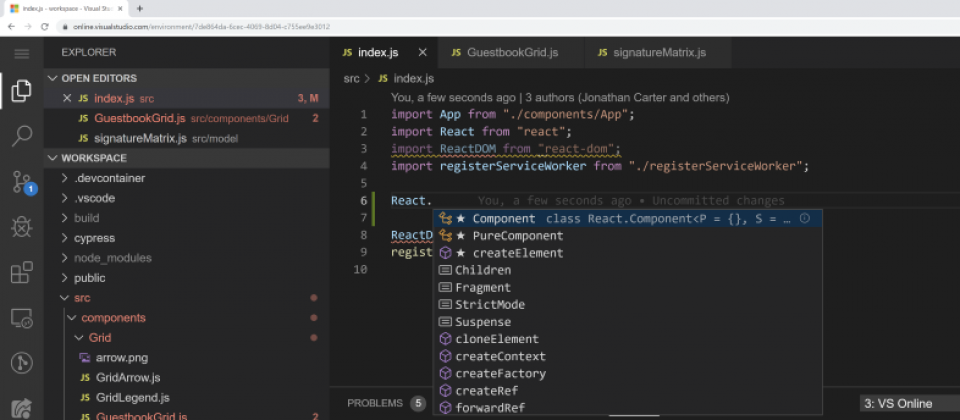This screenshot has width=960, height=420.
Task: Click src in the breadcrumb path
Action: point(351,78)
